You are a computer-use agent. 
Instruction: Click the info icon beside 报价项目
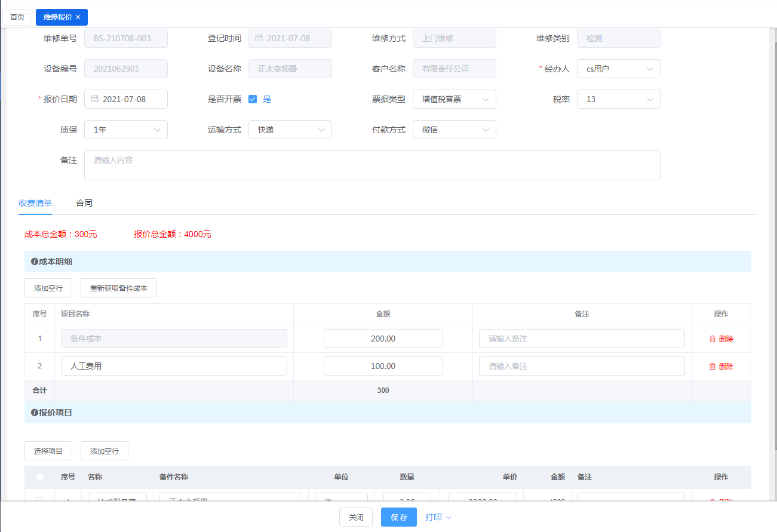pyautogui.click(x=35, y=413)
